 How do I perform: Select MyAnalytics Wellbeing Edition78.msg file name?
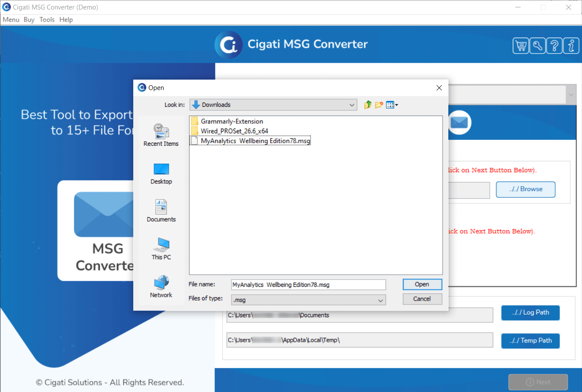[x=255, y=141]
